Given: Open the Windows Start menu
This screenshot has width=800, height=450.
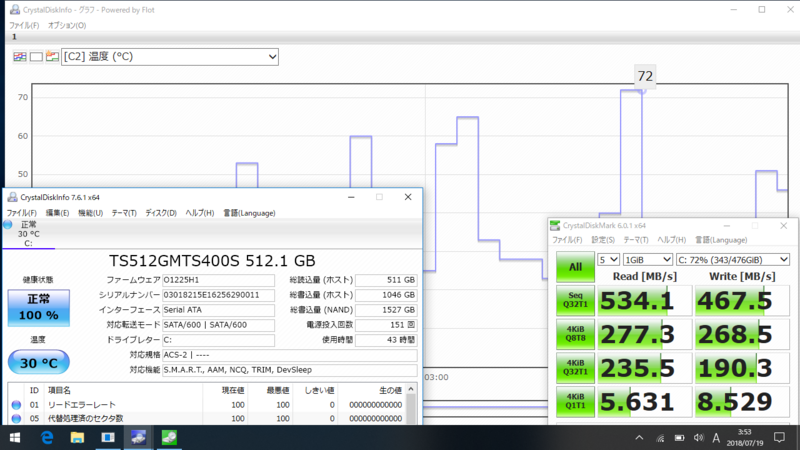Looking at the screenshot, I should [x=15, y=438].
